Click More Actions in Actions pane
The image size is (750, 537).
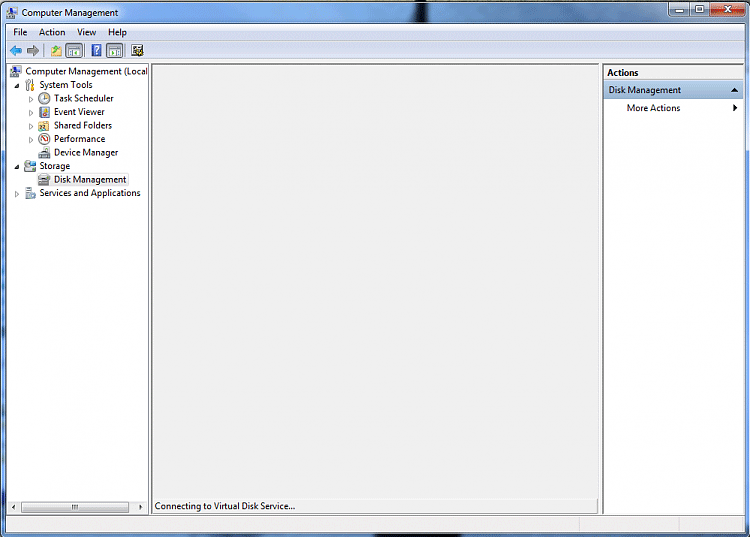tap(653, 108)
